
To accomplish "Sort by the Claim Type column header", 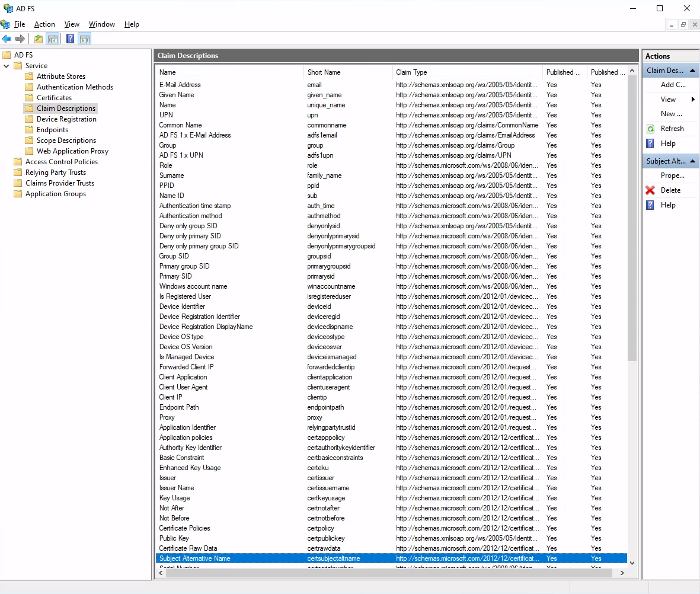I will point(467,72).
